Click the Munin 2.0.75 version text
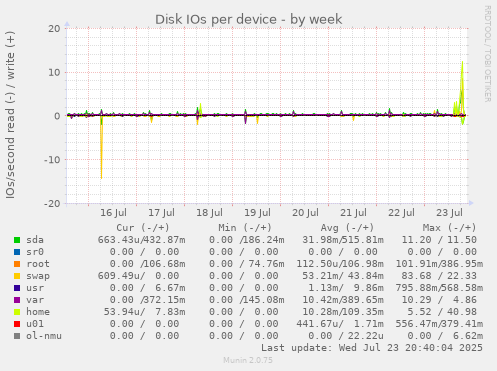The width and height of the screenshot is (497, 371). point(248,360)
